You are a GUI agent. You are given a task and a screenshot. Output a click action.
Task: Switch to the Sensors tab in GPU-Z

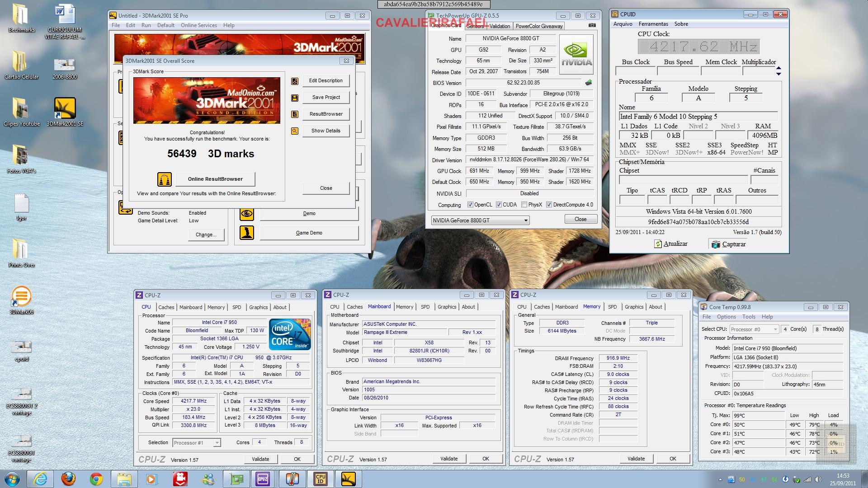pos(475,26)
